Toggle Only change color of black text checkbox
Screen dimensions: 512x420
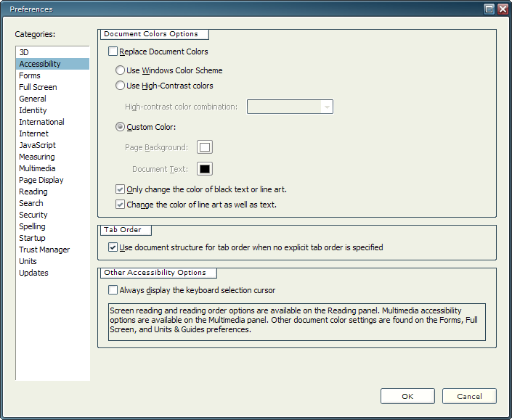(120, 189)
